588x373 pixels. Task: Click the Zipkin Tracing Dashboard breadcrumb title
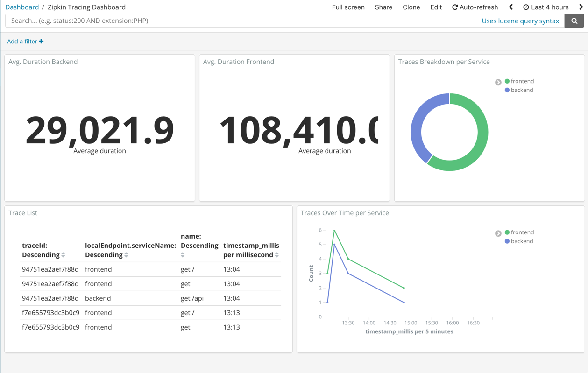(x=86, y=7)
